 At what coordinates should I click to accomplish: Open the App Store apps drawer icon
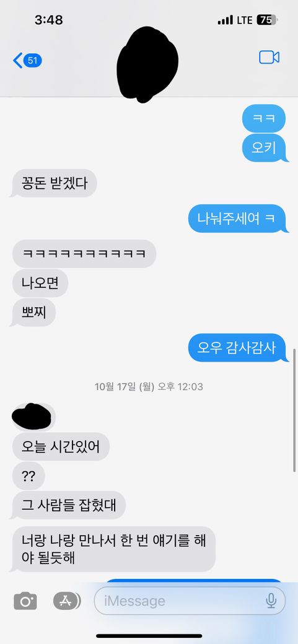67,601
